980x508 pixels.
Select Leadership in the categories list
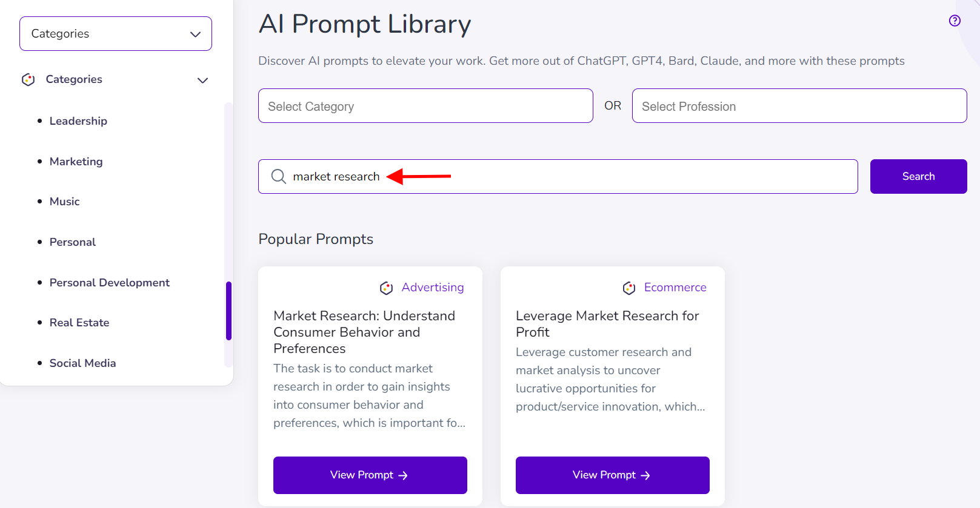pos(78,121)
